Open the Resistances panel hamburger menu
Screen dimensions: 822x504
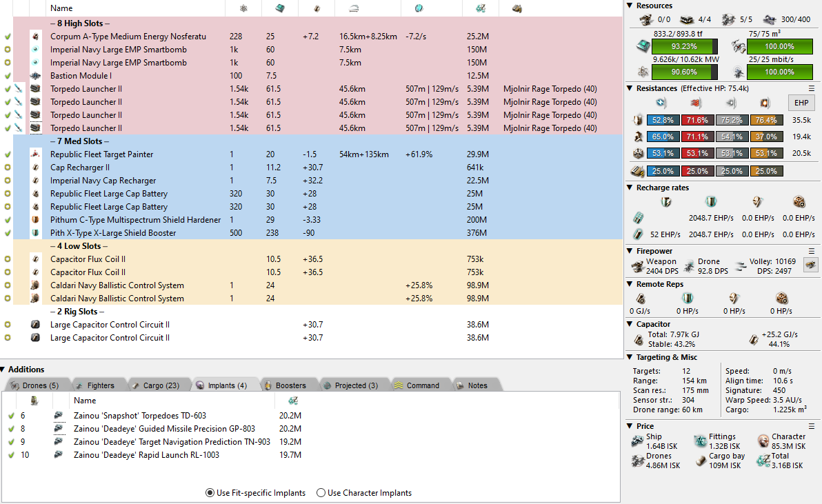pyautogui.click(x=812, y=88)
